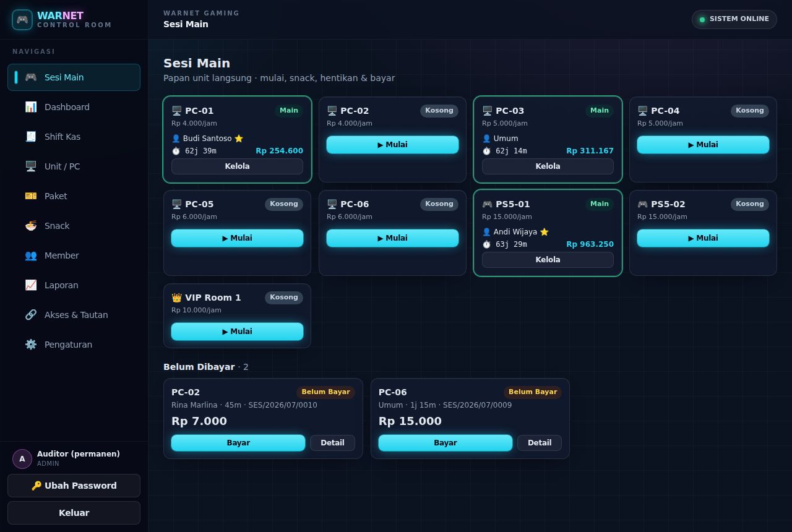The width and height of the screenshot is (792, 532).
Task: View Detail of unpaid PC-06 session
Action: click(x=540, y=443)
